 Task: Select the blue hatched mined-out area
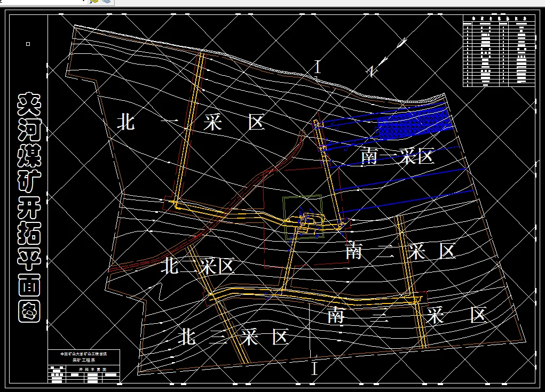415,123
